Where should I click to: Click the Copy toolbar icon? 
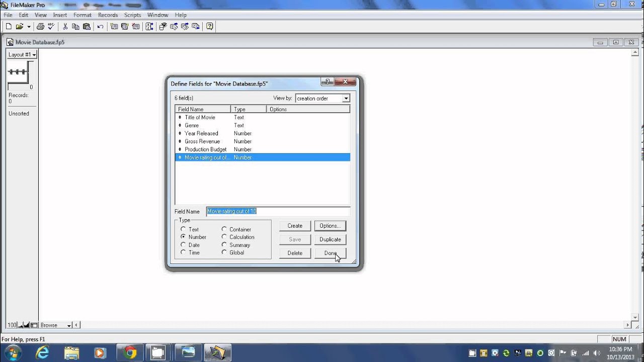pyautogui.click(x=75, y=27)
